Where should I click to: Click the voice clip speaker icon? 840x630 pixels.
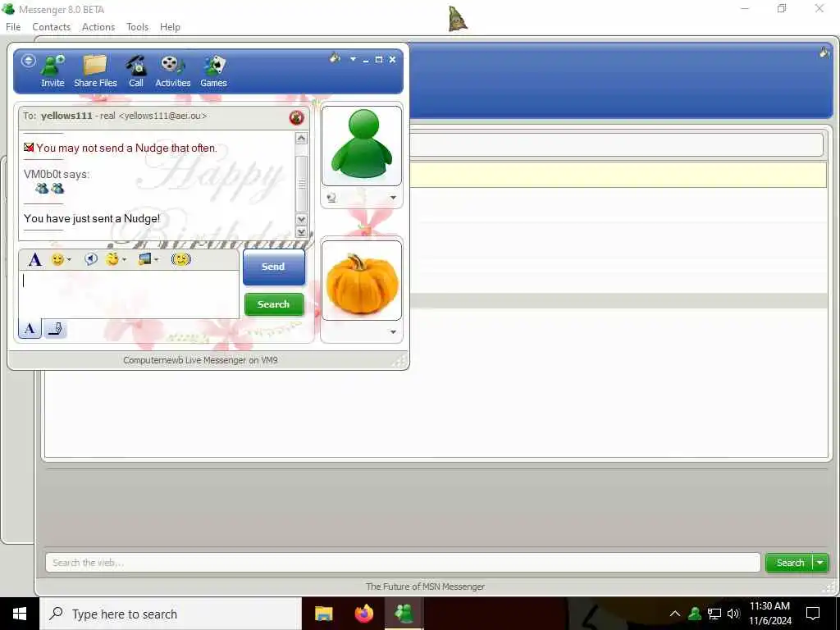(90, 259)
